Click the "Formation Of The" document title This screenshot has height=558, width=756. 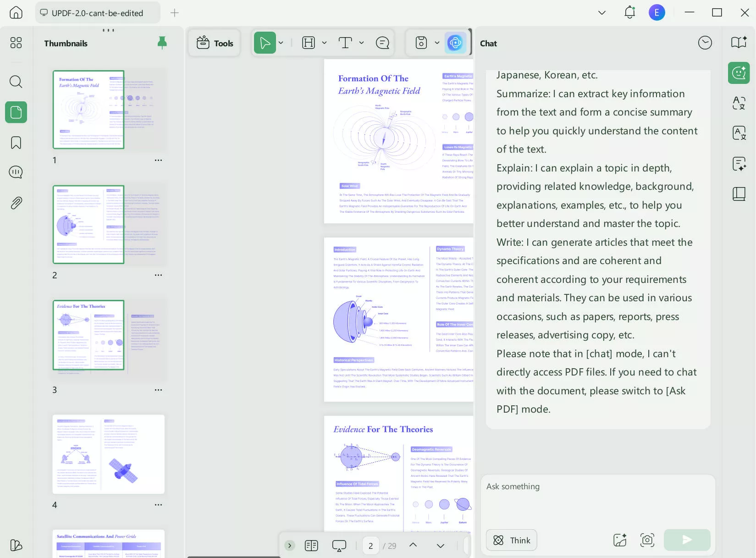[373, 78]
